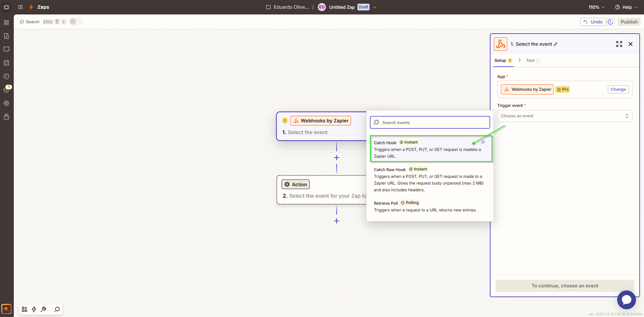The height and width of the screenshot is (317, 644).
Task: Open the Zap file details sidebar icon
Action: 6,36
